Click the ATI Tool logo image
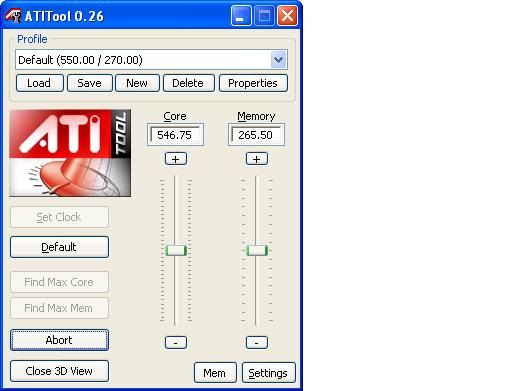The width and height of the screenshot is (512, 391). point(70,153)
